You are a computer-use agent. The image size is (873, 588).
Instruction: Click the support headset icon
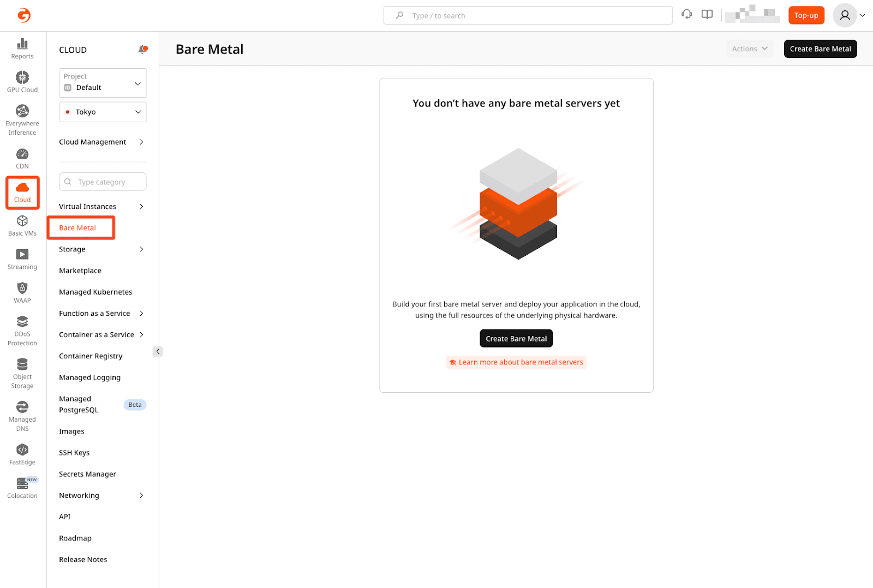(687, 15)
